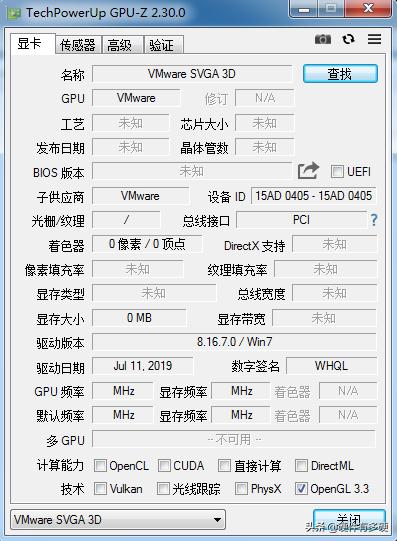Close the GPU-Z window with X
The height and width of the screenshot is (541, 397).
pos(368,8)
